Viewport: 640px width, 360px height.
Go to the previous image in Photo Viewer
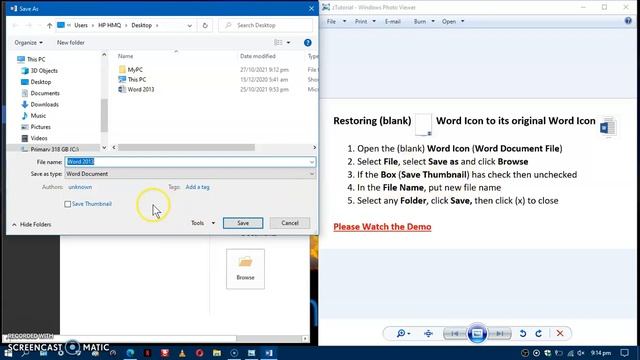[454, 333]
